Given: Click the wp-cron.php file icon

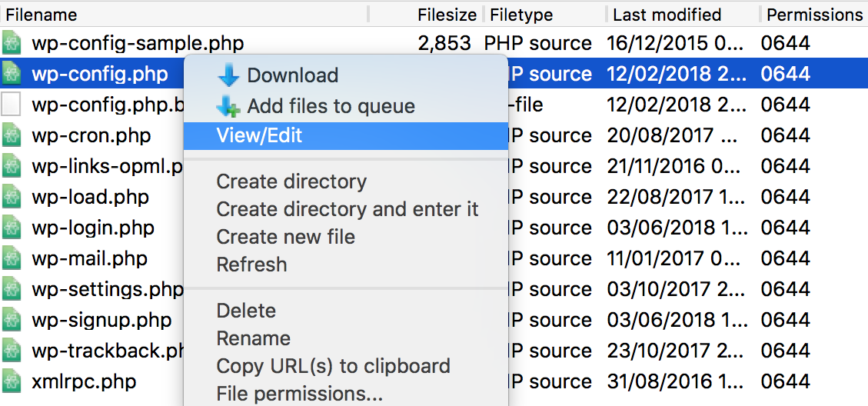Looking at the screenshot, I should coord(11,135).
